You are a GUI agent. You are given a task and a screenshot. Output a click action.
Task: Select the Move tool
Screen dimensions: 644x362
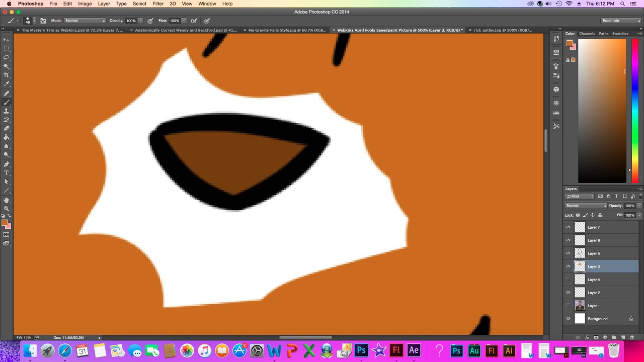click(x=7, y=40)
